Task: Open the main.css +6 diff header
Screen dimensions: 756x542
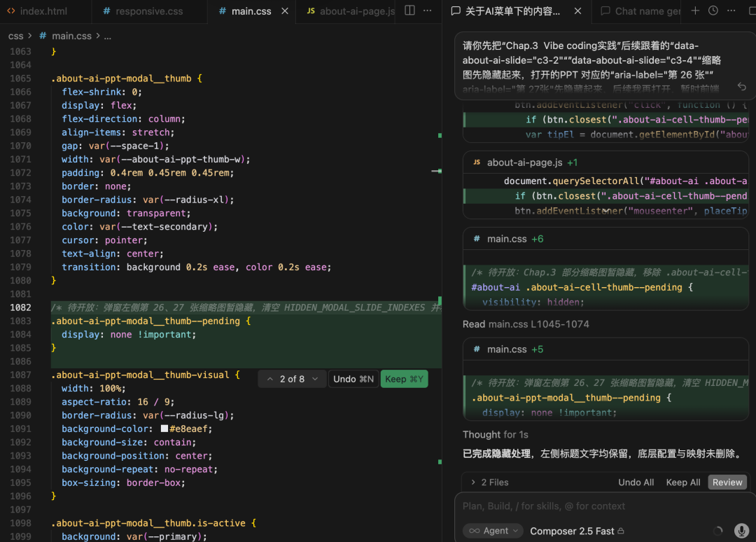Action: (x=605, y=239)
